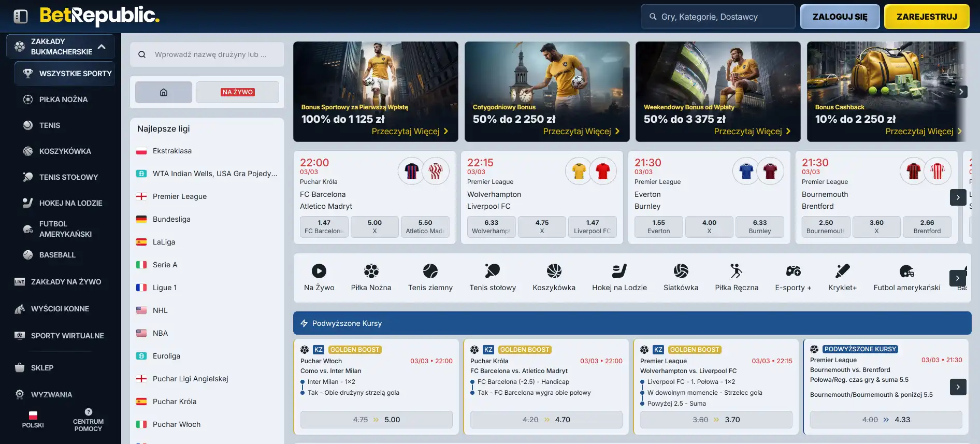Open Centrum Pomocy help icon
This screenshot has height=444, width=980.
tap(89, 412)
